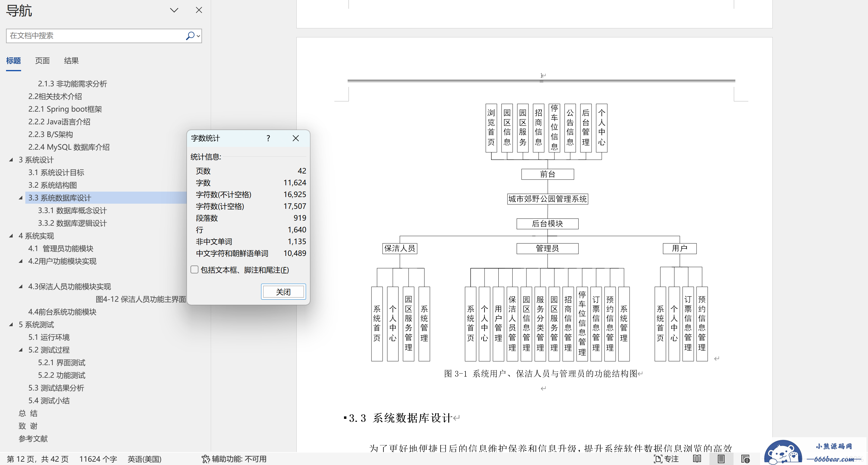
Task: Go to heading 4.1 管理员功能模块
Action: click(61, 249)
